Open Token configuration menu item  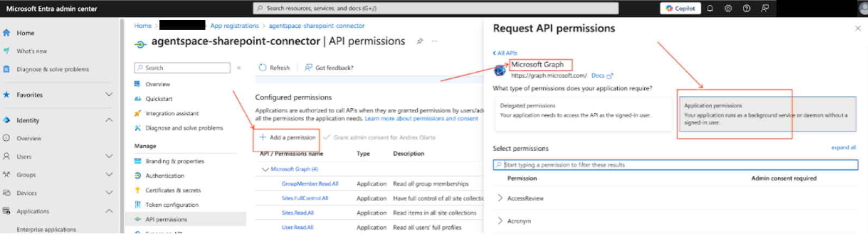click(x=171, y=205)
